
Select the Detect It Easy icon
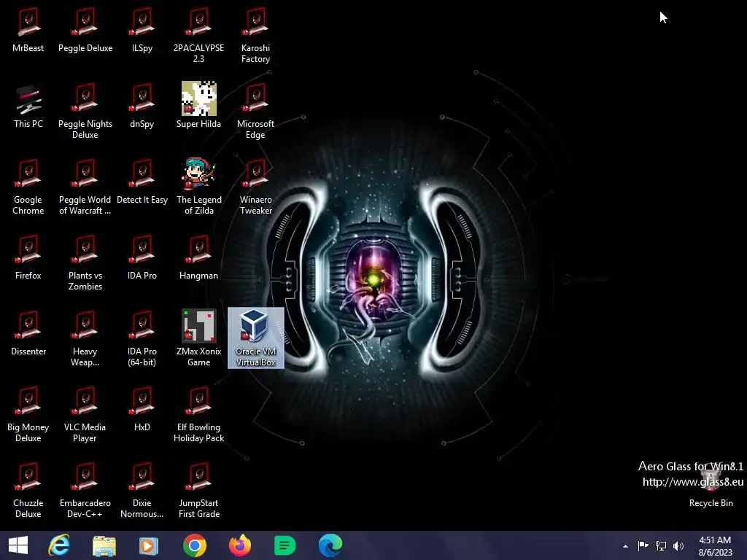click(142, 182)
